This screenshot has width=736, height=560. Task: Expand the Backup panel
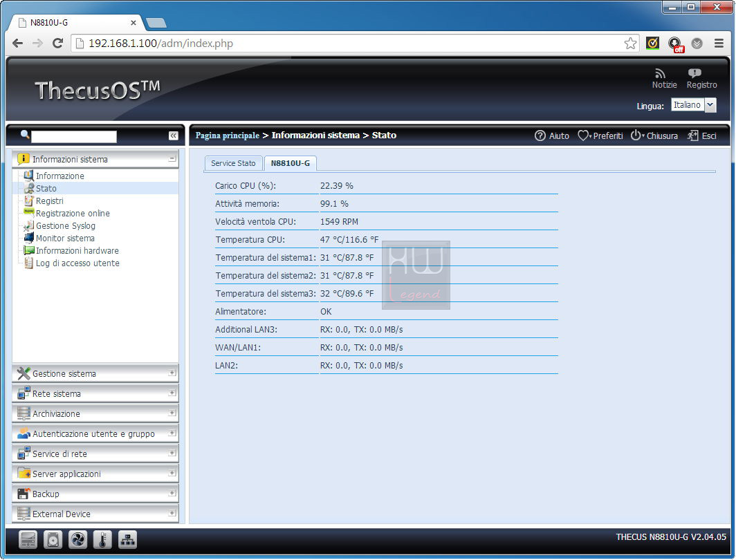[172, 494]
